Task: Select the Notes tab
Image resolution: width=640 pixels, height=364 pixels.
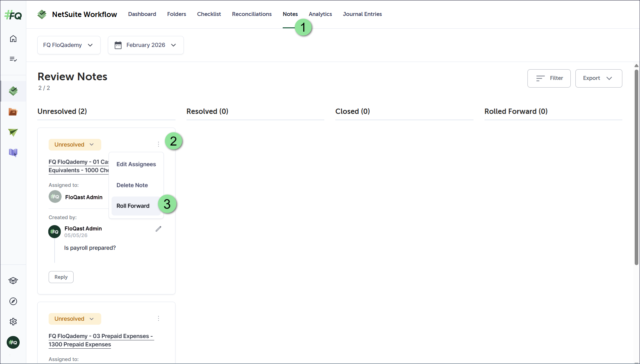Action: (290, 14)
